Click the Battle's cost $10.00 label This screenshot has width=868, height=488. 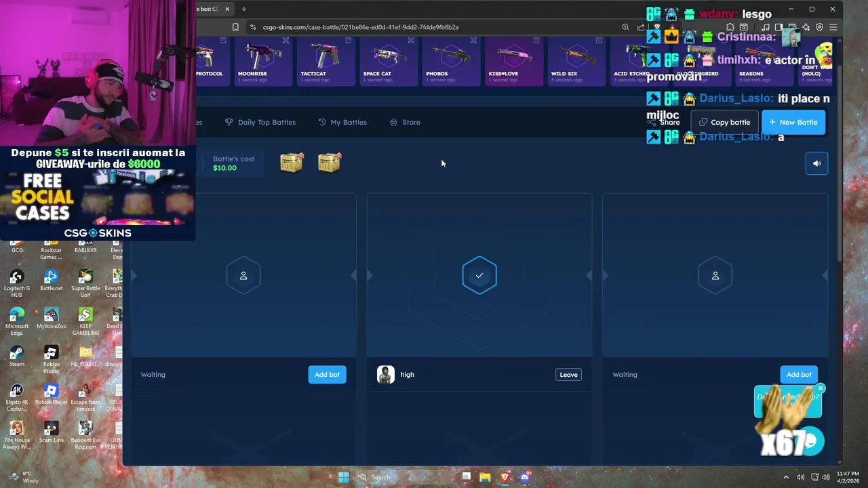(x=234, y=163)
